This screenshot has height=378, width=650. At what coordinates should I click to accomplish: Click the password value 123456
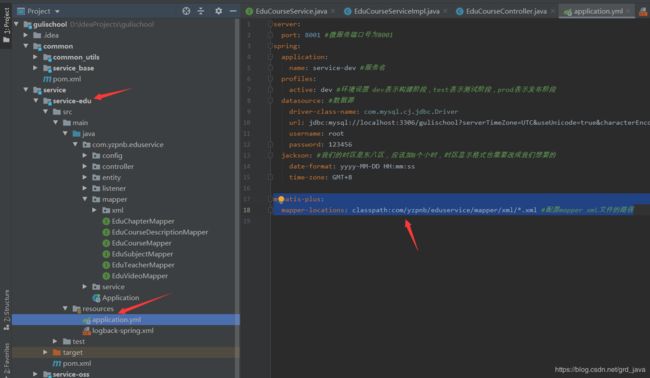(340, 145)
